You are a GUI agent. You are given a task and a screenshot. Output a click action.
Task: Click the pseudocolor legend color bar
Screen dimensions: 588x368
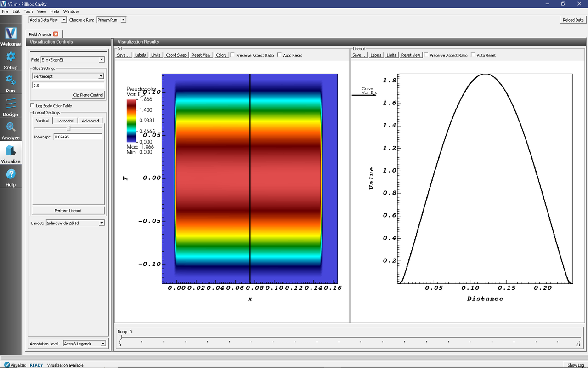(x=132, y=121)
